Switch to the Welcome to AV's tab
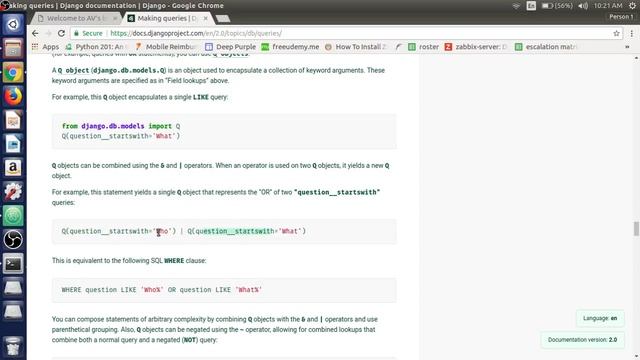 click(x=76, y=18)
